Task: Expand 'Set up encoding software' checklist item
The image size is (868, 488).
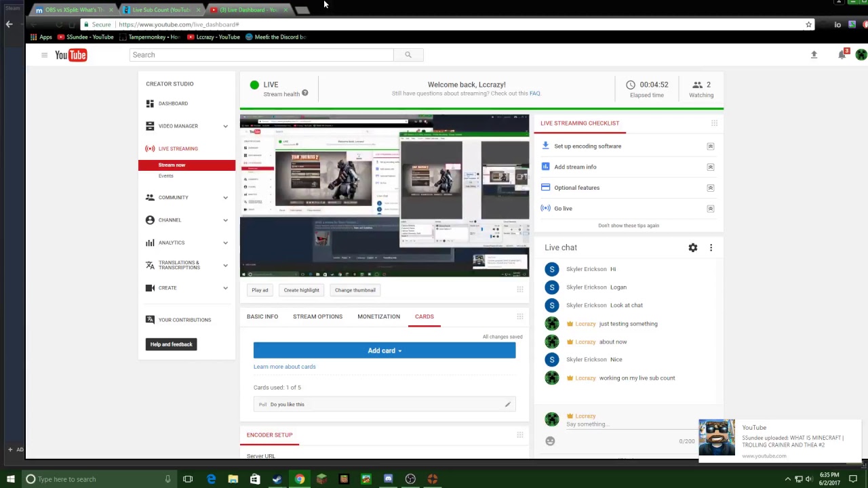Action: pos(711,146)
